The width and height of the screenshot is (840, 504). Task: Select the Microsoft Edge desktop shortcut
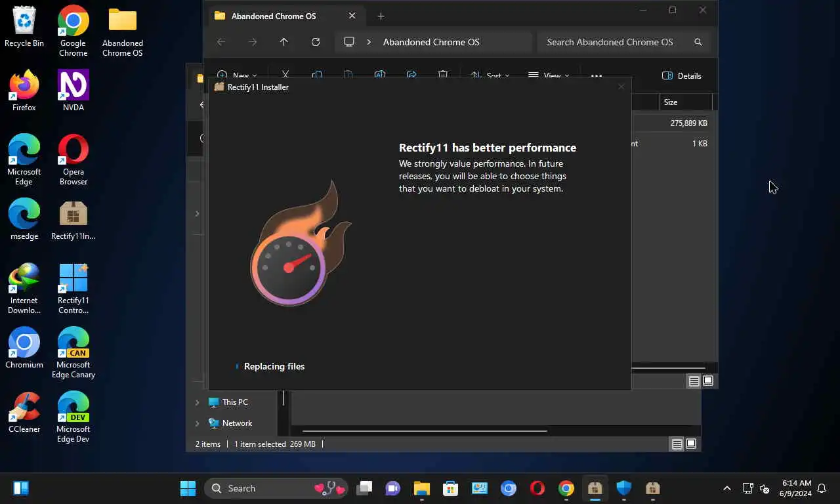pyautogui.click(x=24, y=160)
